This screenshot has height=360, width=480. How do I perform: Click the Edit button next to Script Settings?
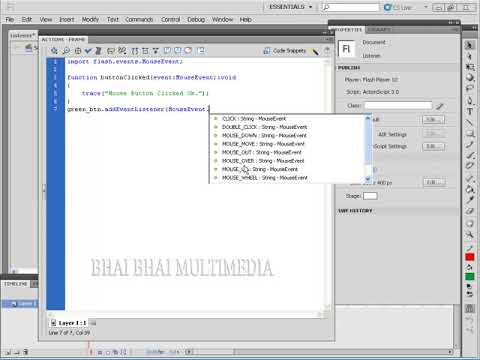[x=433, y=146]
